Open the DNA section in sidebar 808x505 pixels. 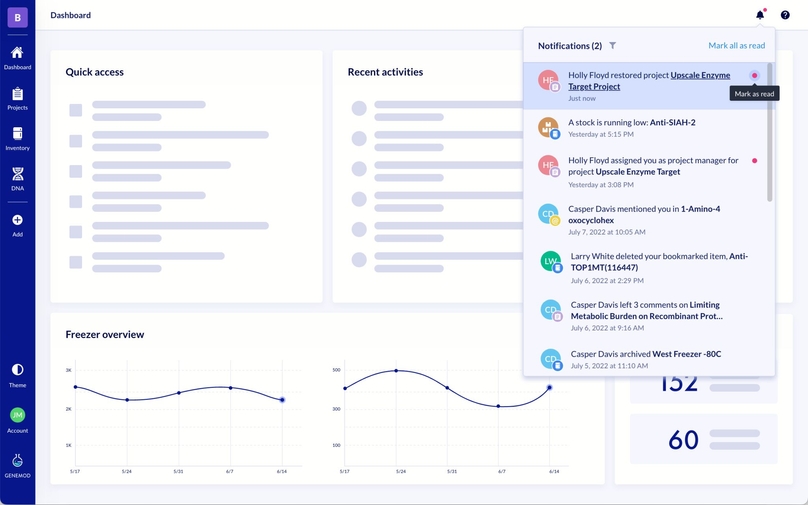tap(17, 179)
